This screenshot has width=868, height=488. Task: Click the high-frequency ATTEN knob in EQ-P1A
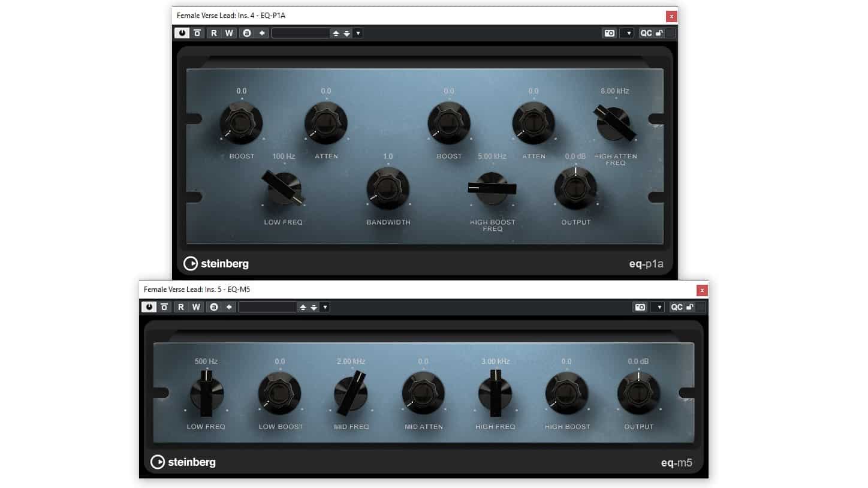[x=534, y=123]
